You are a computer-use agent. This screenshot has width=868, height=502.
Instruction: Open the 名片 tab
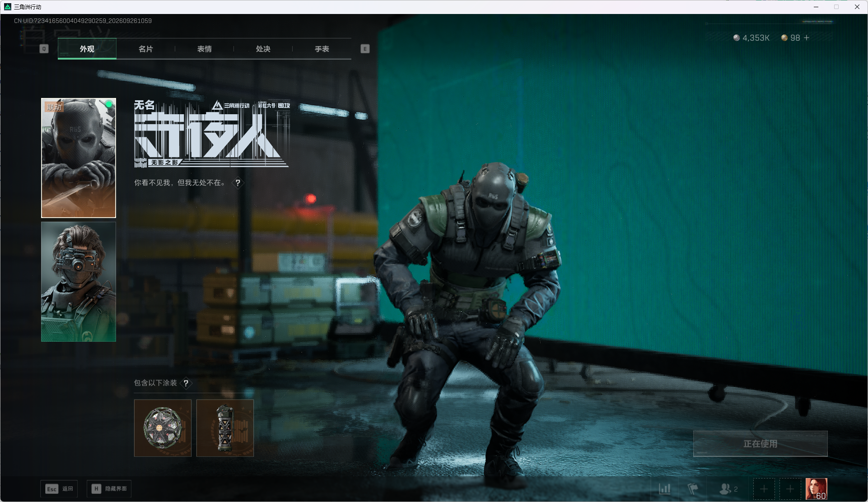[146, 49]
